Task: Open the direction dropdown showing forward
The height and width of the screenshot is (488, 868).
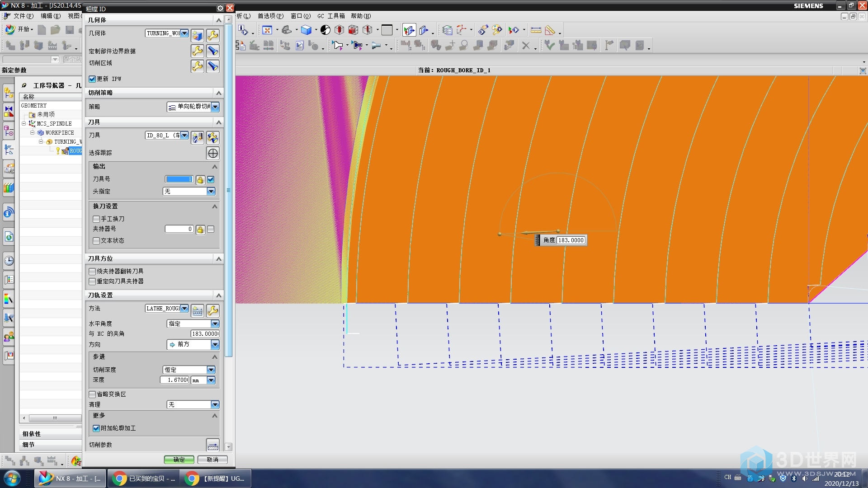Action: [x=215, y=345]
